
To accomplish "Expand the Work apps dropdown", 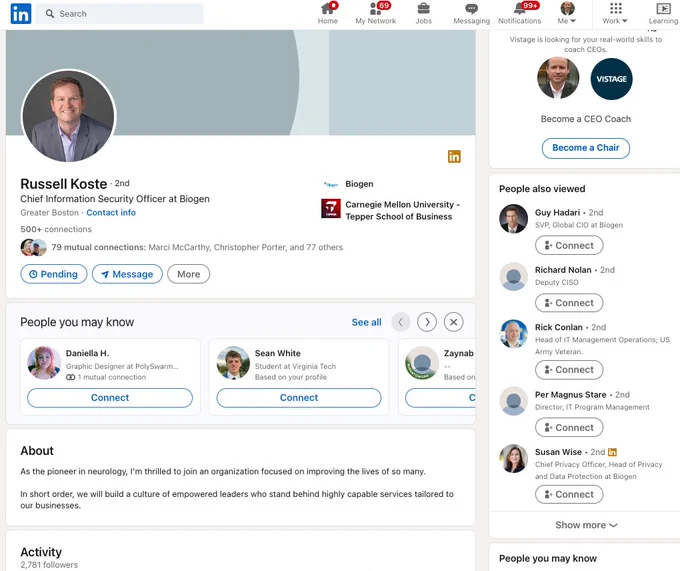I will click(x=615, y=13).
